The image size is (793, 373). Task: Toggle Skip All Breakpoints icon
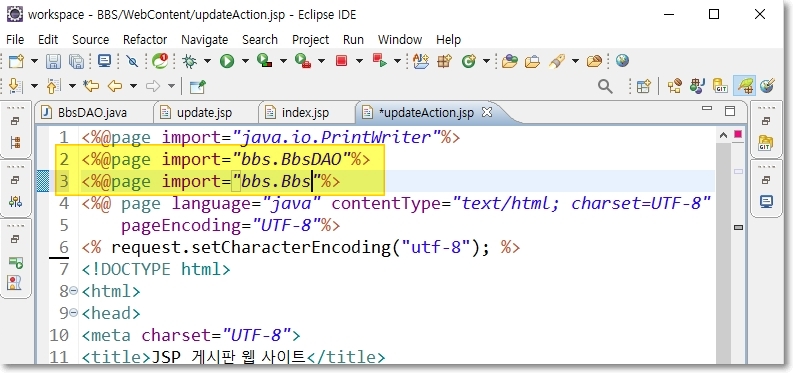(133, 61)
